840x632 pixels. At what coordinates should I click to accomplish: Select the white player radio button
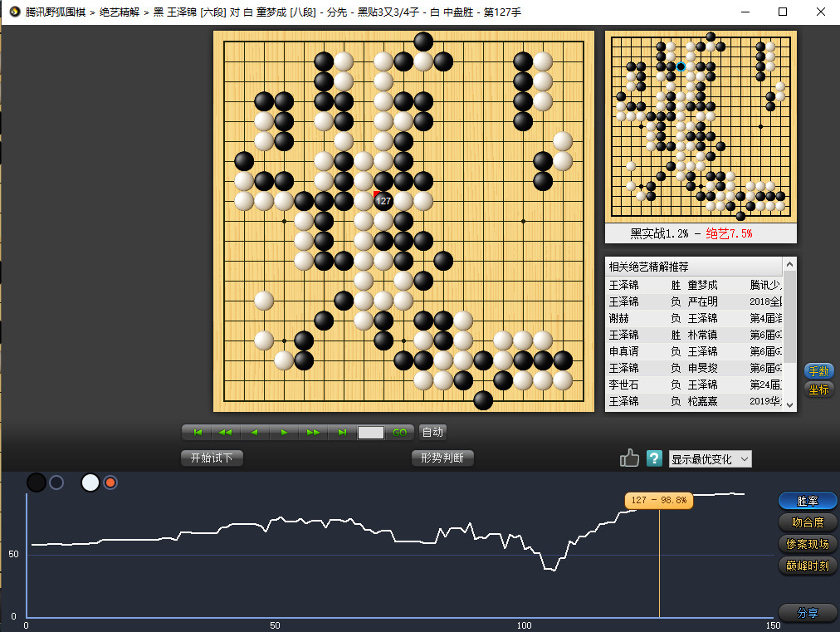pos(110,483)
